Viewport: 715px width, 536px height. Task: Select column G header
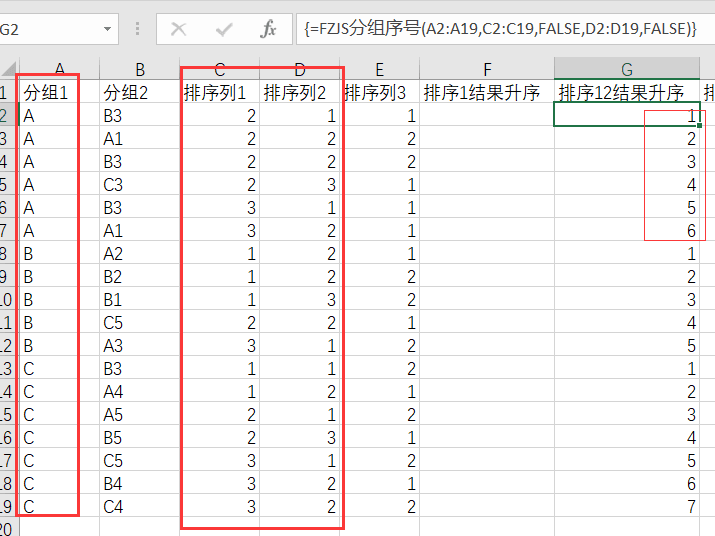point(627,69)
